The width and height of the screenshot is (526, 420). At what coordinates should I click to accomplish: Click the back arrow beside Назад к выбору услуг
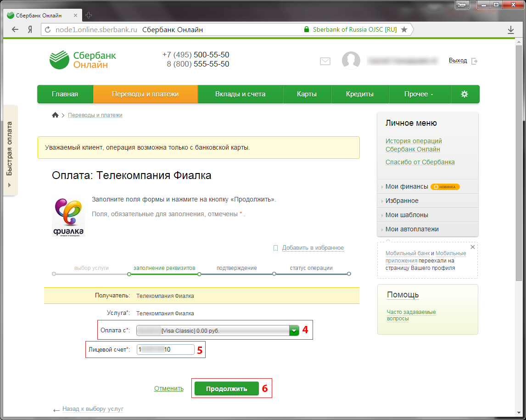coord(56,410)
